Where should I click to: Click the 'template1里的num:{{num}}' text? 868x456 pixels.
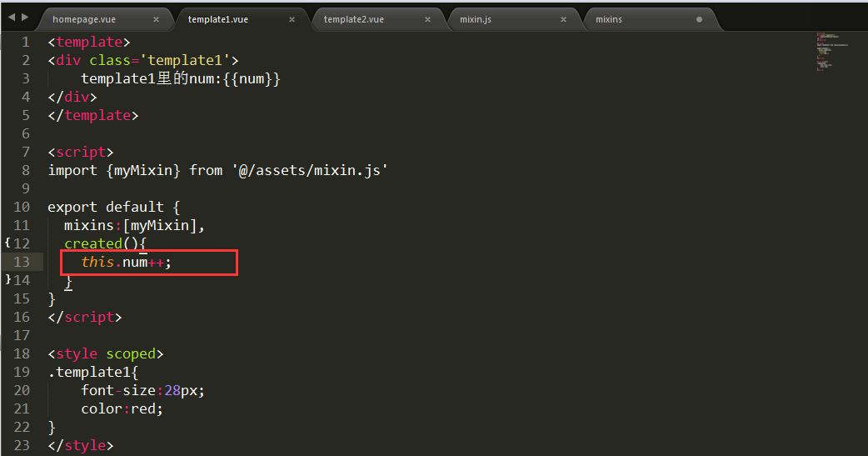coord(181,78)
